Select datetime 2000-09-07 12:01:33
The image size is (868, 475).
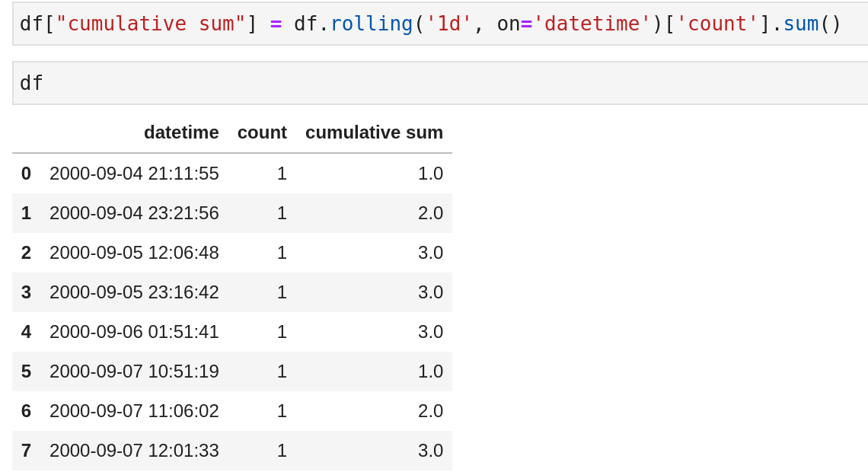coord(135,451)
